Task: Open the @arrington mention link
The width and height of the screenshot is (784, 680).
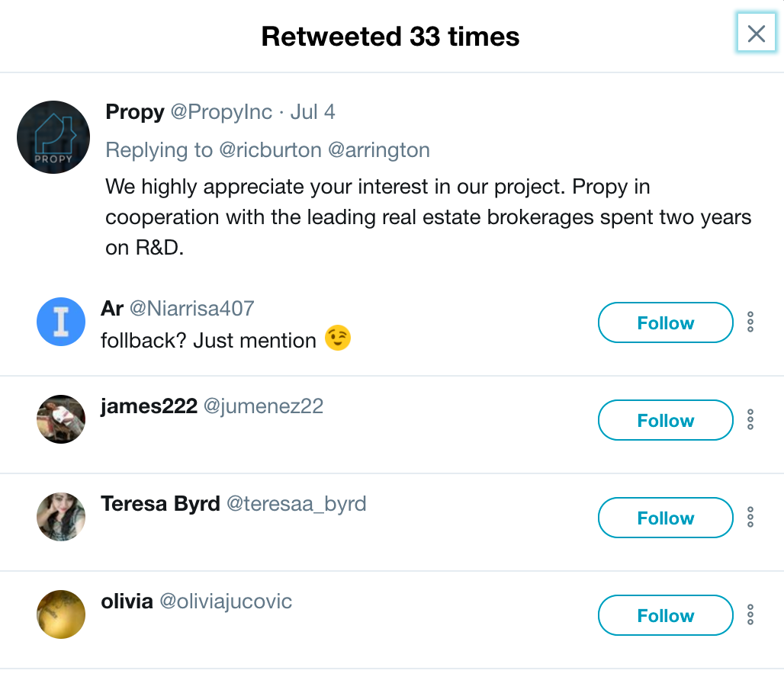Action: (x=378, y=150)
